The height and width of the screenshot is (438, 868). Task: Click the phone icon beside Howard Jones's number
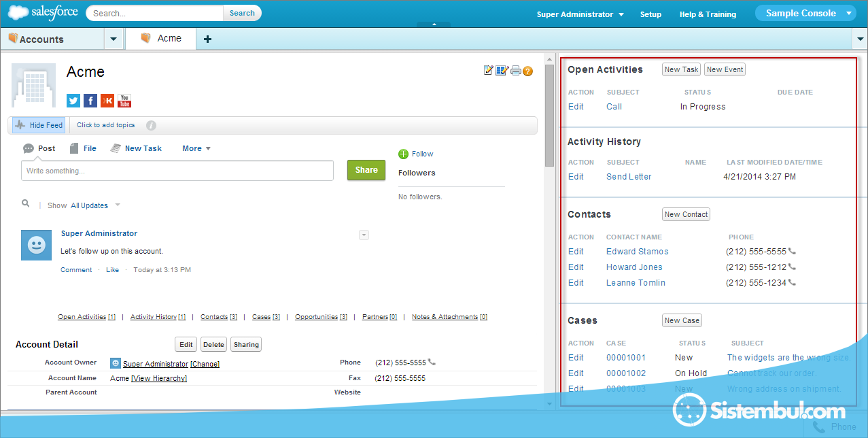point(792,267)
